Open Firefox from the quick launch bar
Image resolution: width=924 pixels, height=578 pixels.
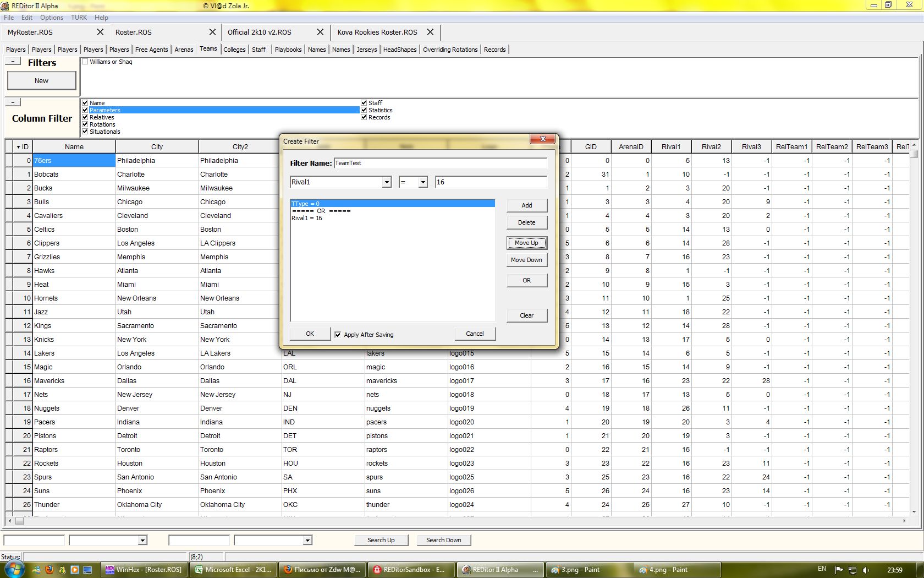50,570
